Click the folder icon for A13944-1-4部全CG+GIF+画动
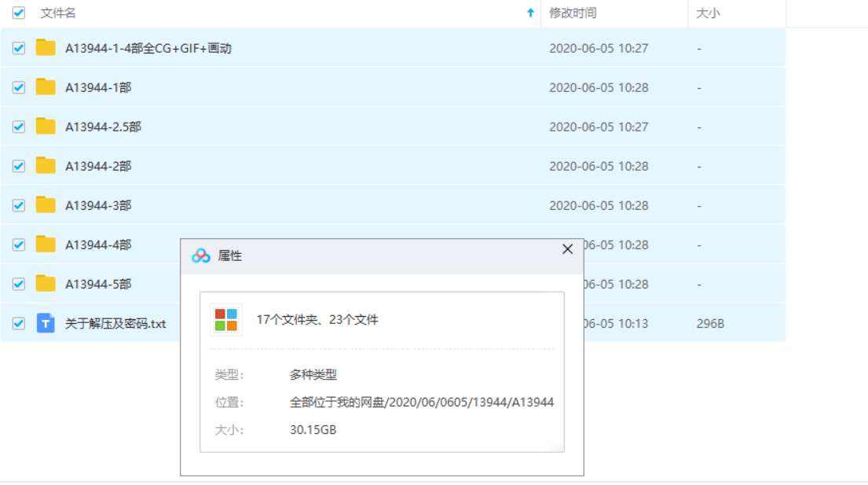 [46, 48]
